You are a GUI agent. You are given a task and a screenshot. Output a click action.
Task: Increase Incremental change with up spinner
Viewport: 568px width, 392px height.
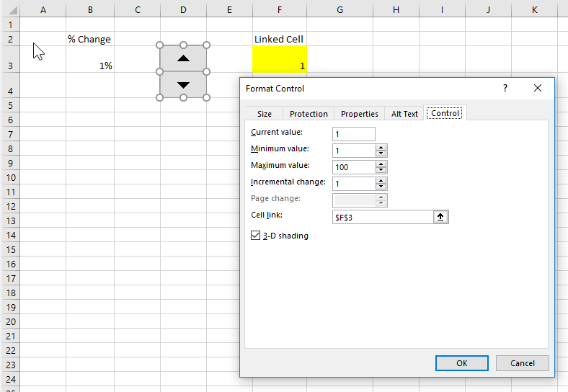tap(381, 181)
